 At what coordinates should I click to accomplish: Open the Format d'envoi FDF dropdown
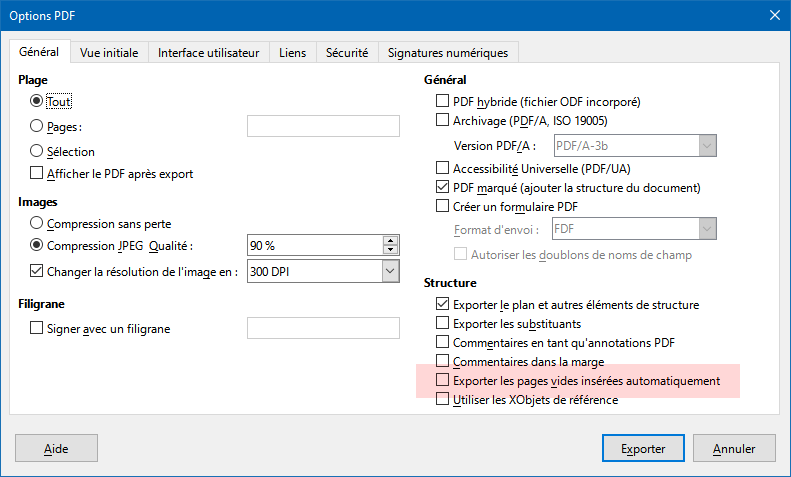coord(634,229)
